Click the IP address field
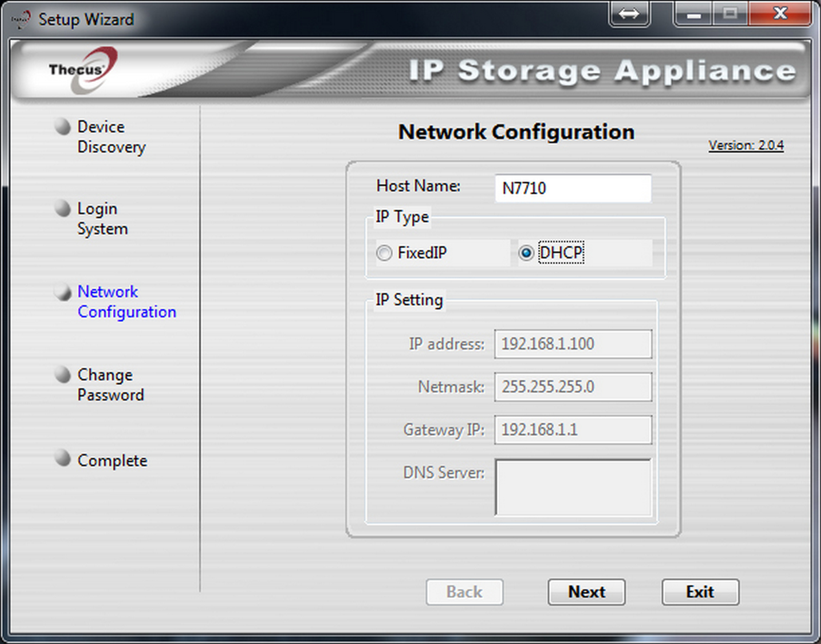 click(573, 344)
